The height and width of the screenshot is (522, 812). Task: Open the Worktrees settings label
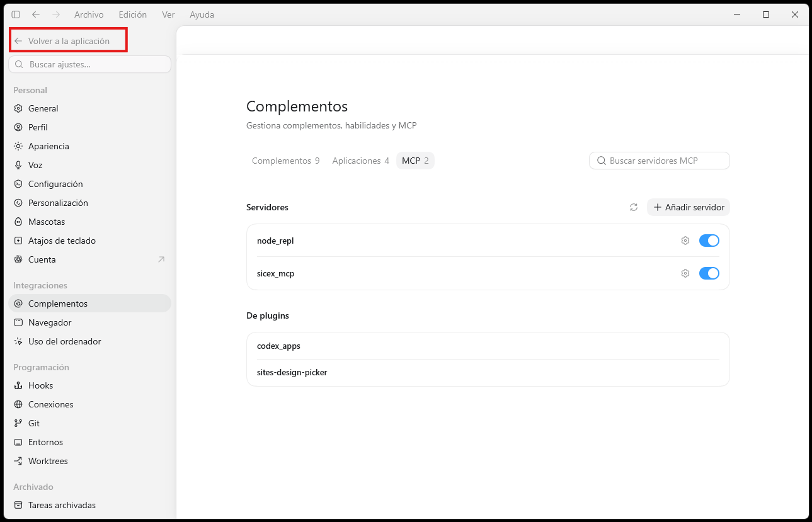tap(48, 461)
